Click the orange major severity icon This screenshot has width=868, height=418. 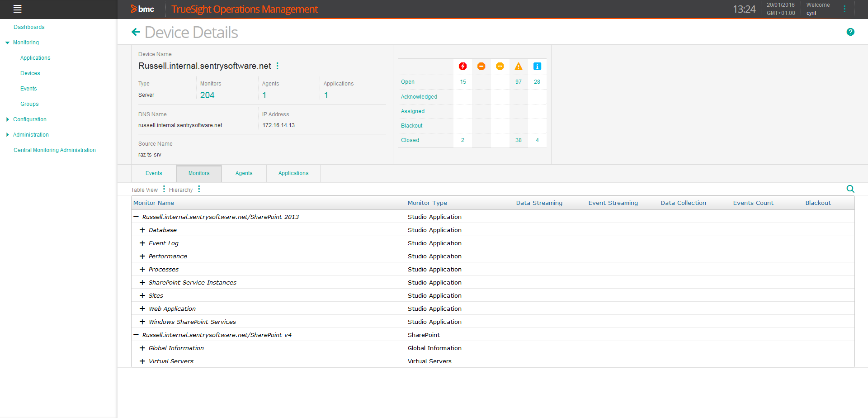point(481,66)
